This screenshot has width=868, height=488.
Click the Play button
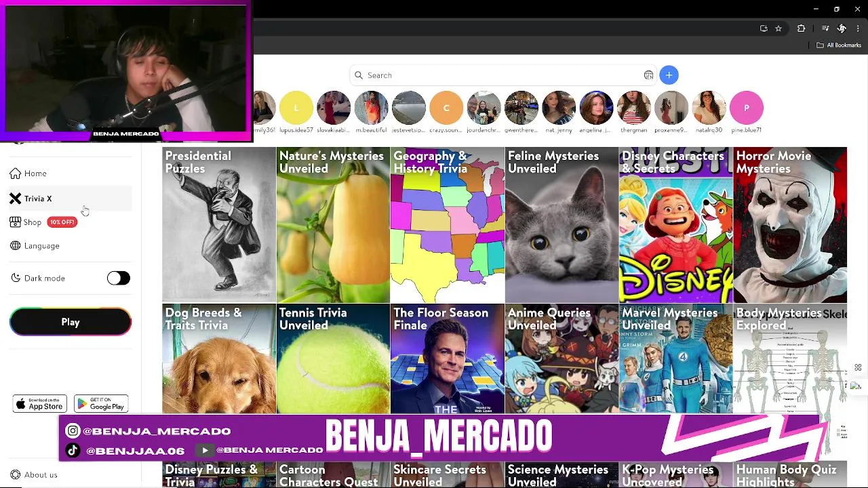(71, 322)
